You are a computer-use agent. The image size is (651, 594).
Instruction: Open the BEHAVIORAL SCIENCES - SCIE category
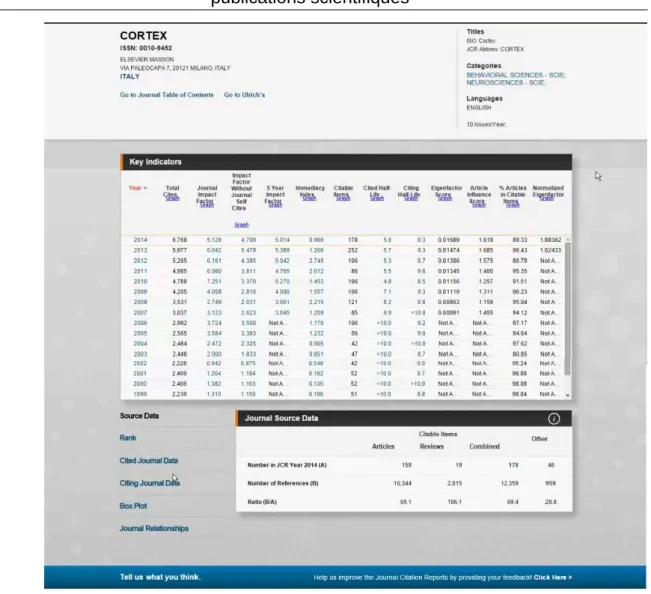pos(516,75)
